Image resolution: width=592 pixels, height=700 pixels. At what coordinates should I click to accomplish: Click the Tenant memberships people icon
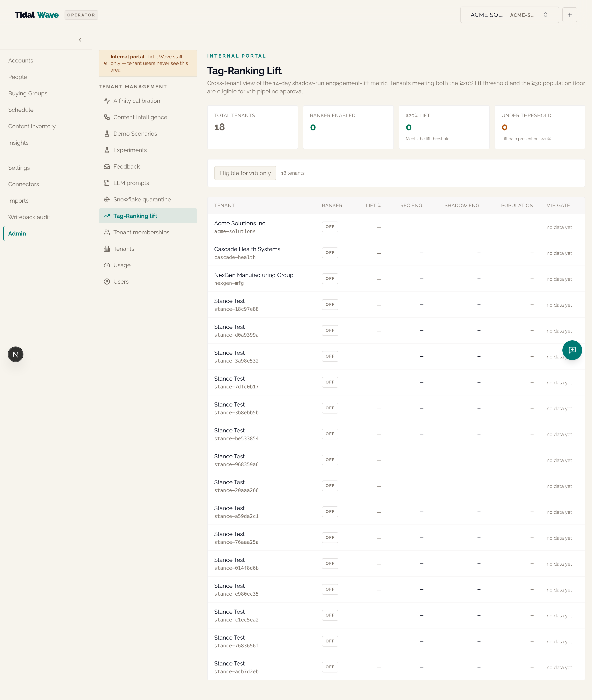[107, 232]
